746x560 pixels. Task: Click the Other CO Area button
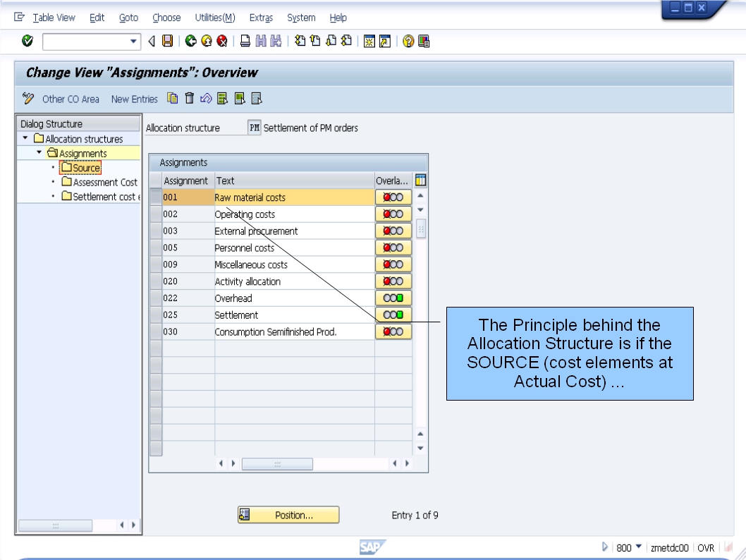(71, 99)
